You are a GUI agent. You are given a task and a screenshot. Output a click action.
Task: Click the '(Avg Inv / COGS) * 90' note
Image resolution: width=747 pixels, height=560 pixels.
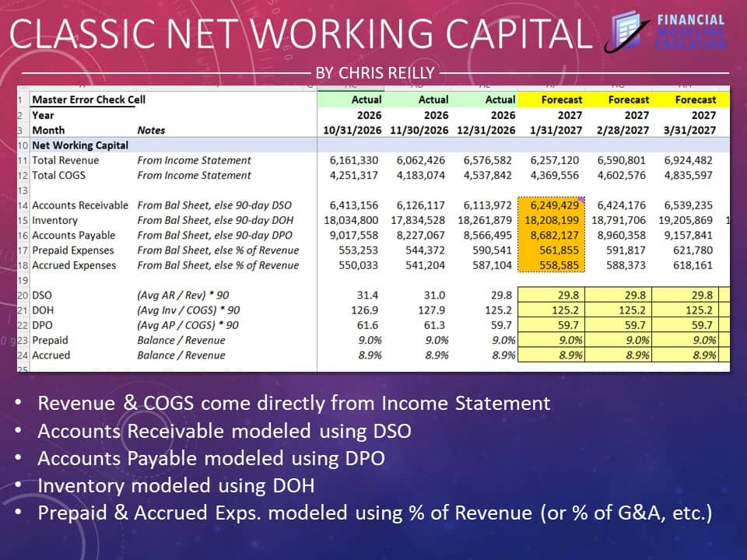tap(188, 310)
